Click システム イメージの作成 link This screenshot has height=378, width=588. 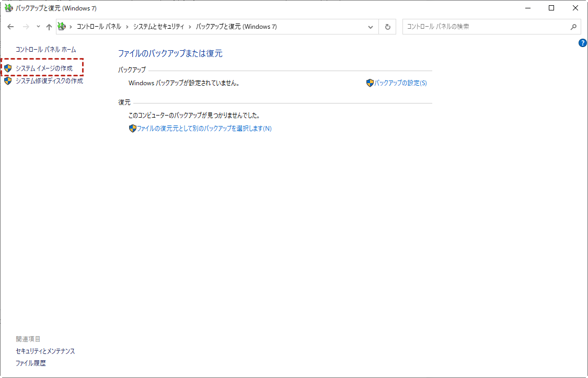pyautogui.click(x=44, y=68)
